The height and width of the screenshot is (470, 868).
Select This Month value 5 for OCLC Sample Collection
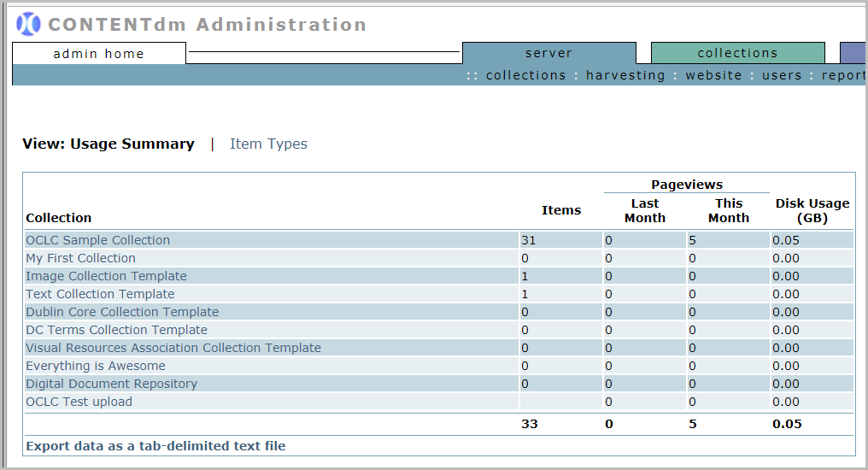pos(693,240)
